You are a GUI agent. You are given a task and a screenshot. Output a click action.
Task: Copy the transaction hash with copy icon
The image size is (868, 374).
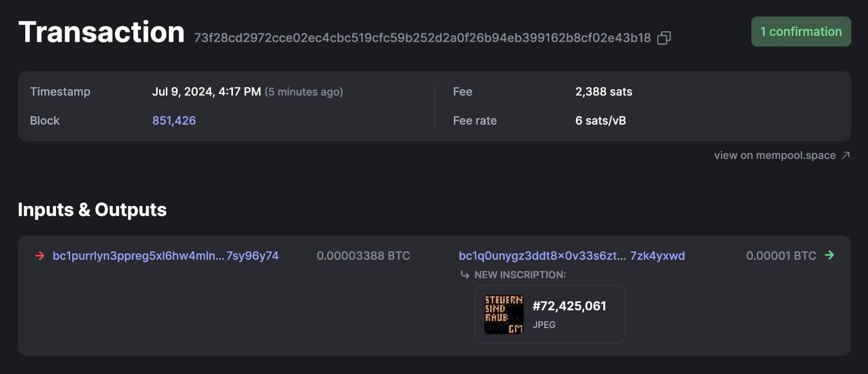[x=664, y=38]
